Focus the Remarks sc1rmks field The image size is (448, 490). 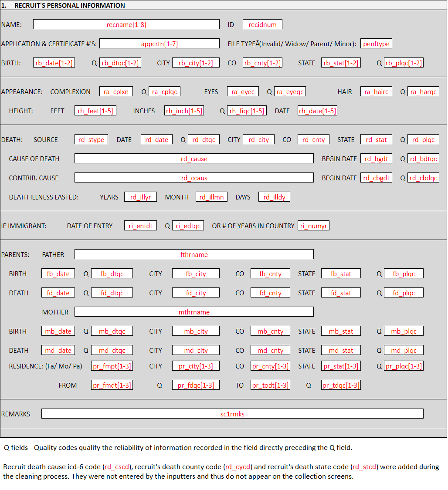pyautogui.click(x=232, y=414)
